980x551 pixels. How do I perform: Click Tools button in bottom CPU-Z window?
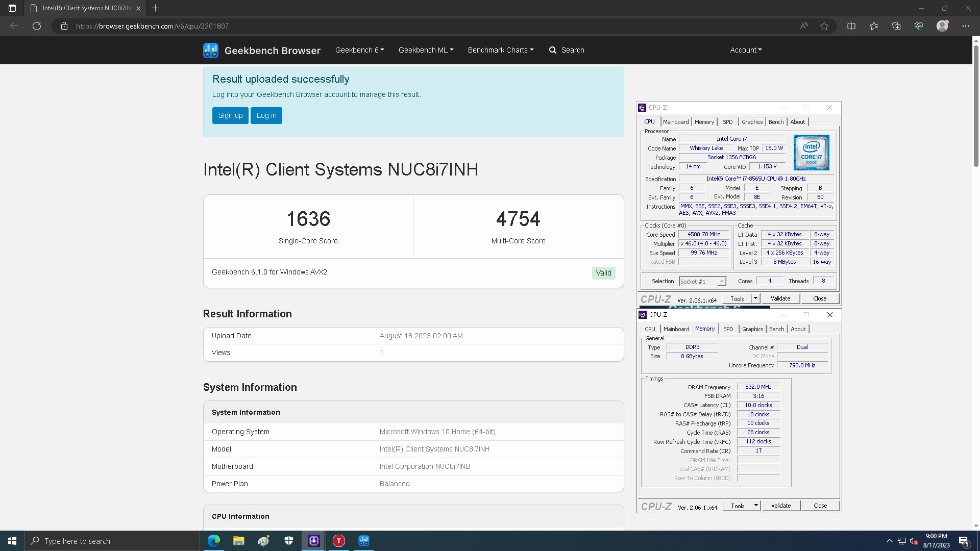coord(738,506)
